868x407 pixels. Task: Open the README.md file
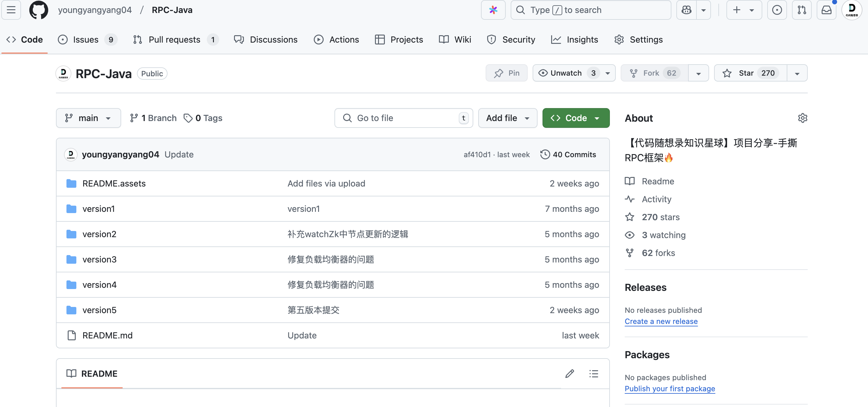point(107,335)
